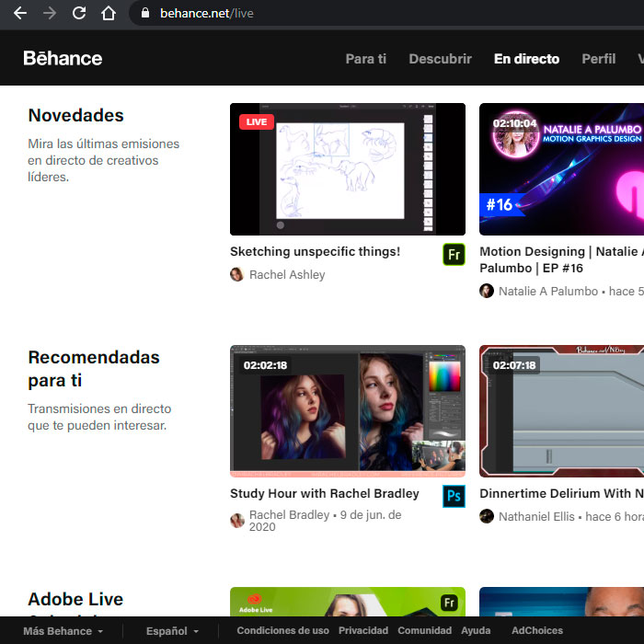The height and width of the screenshot is (644, 644).
Task: Open the Para ti tab
Action: 365,59
